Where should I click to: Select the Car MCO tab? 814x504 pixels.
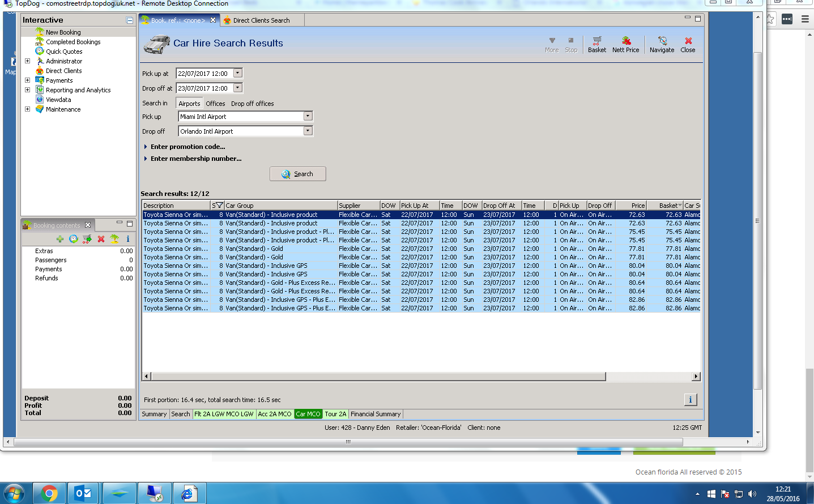308,414
